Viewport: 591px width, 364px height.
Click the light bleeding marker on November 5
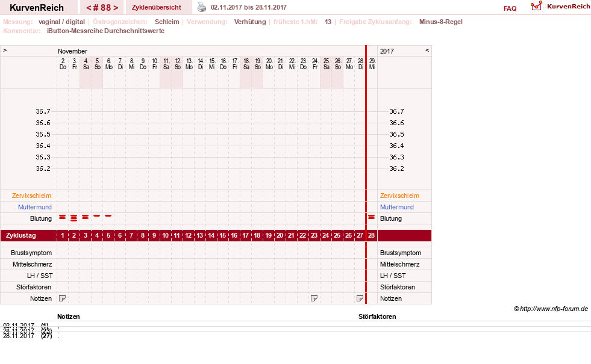(97, 215)
